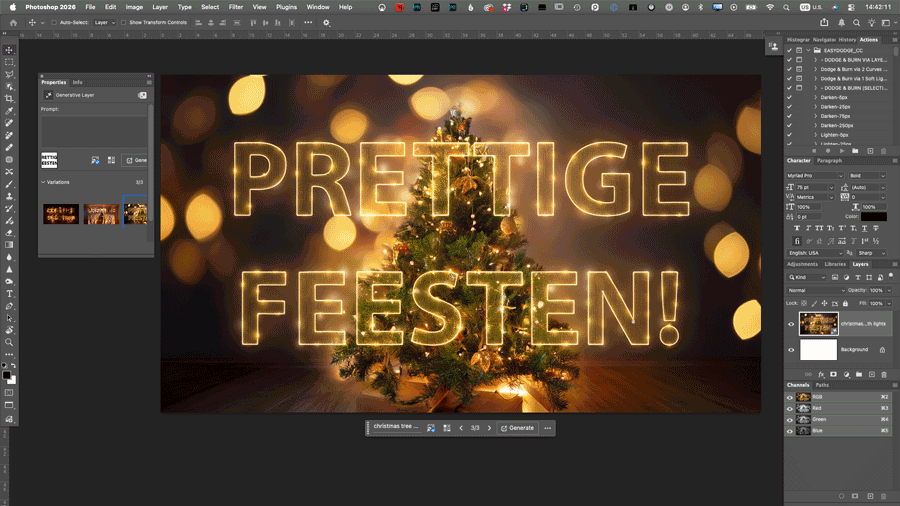Click the Share icon in options bar

click(x=824, y=22)
